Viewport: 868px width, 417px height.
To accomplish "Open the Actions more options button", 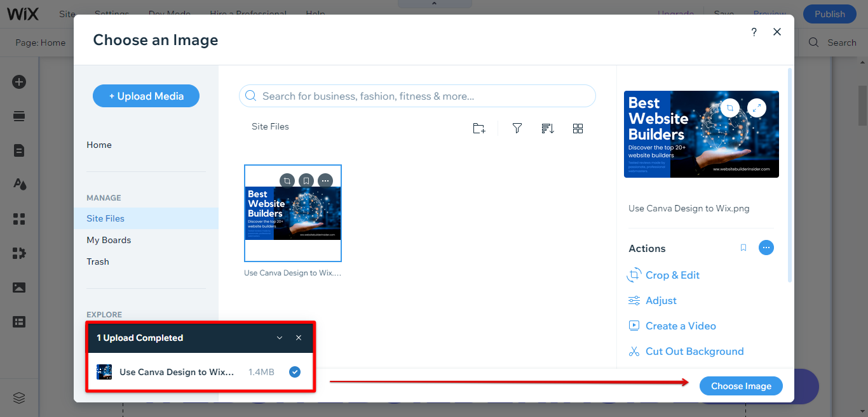I will pyautogui.click(x=766, y=248).
